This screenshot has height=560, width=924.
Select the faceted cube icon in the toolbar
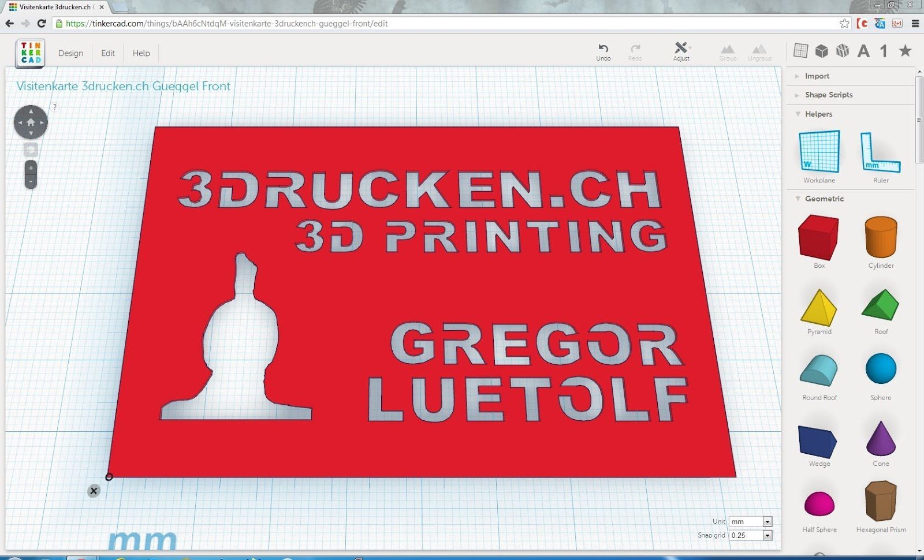coord(843,51)
